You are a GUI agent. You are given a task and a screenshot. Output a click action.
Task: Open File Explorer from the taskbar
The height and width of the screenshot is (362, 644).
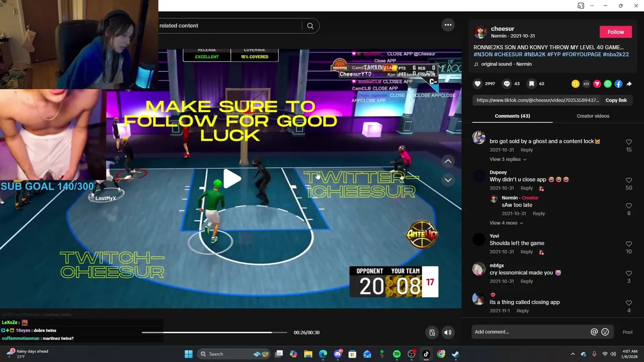click(x=308, y=354)
